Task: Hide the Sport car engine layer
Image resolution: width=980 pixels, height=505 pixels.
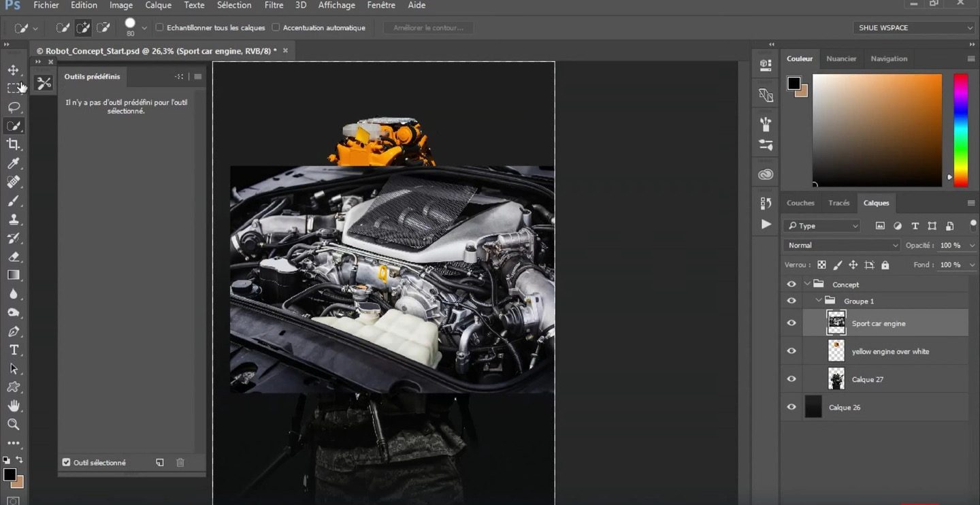Action: 791,323
